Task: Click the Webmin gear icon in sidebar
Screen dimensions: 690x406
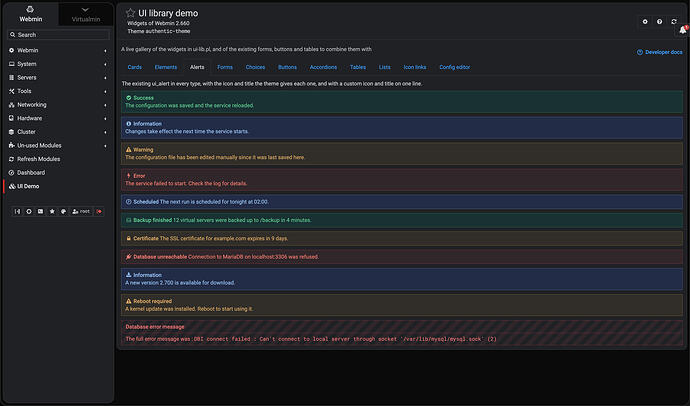Action: tap(11, 50)
